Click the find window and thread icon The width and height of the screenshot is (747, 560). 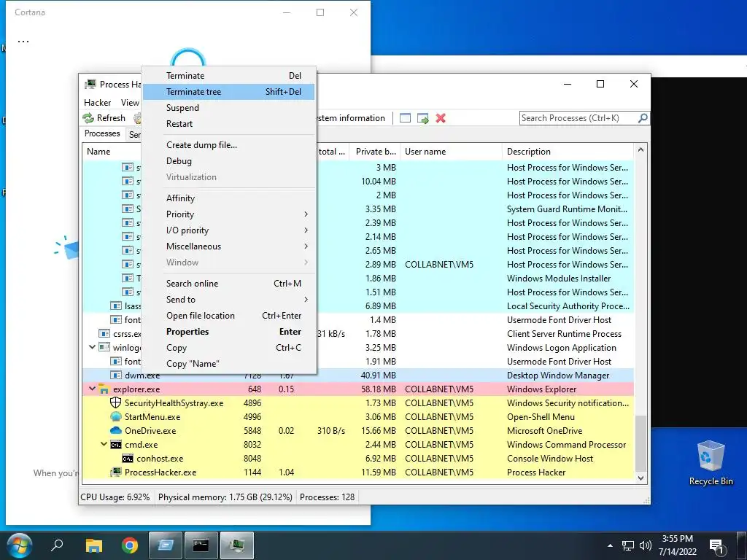tap(422, 118)
